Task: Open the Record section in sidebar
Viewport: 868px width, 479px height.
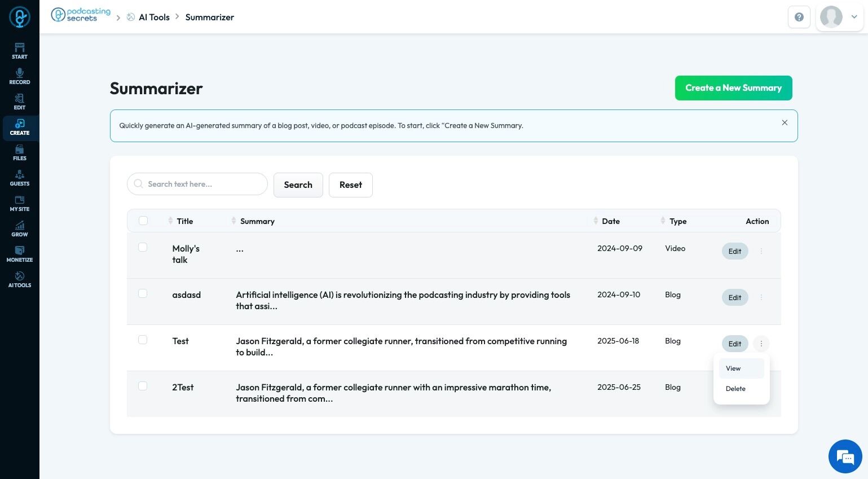Action: point(20,77)
